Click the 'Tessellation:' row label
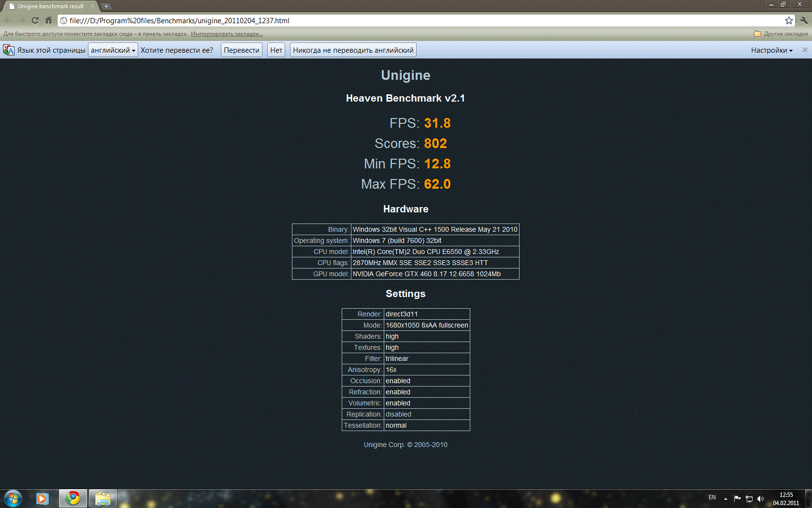This screenshot has height=508, width=812. (x=362, y=425)
